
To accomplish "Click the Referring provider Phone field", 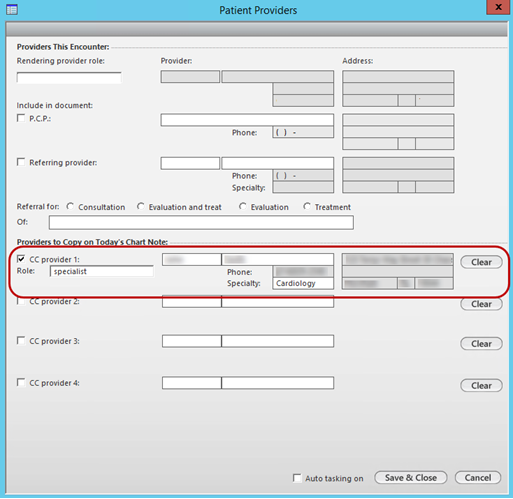I will (303, 175).
